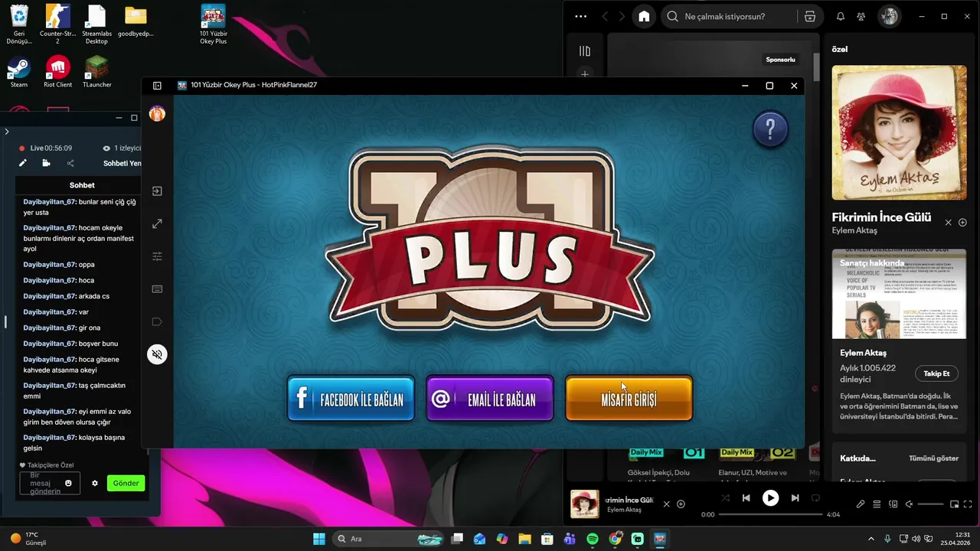
Task: Open now playing album thumbnail in player bar
Action: coord(585,504)
